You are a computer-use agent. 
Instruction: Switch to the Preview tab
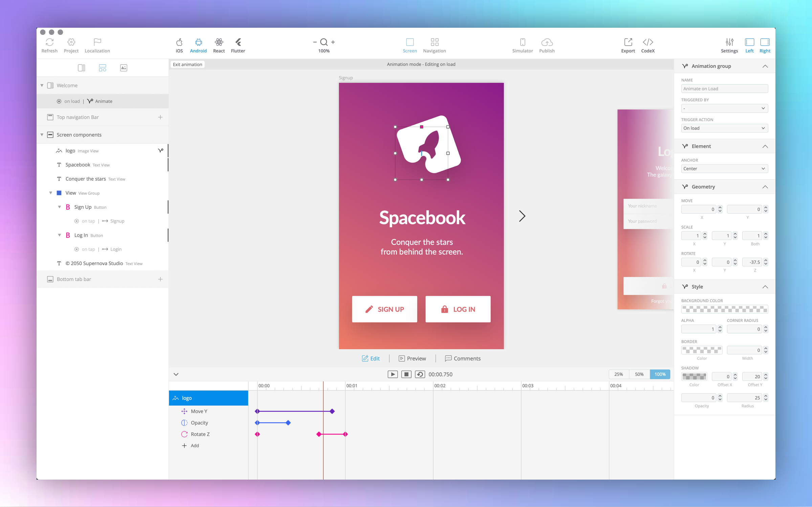pos(412,358)
